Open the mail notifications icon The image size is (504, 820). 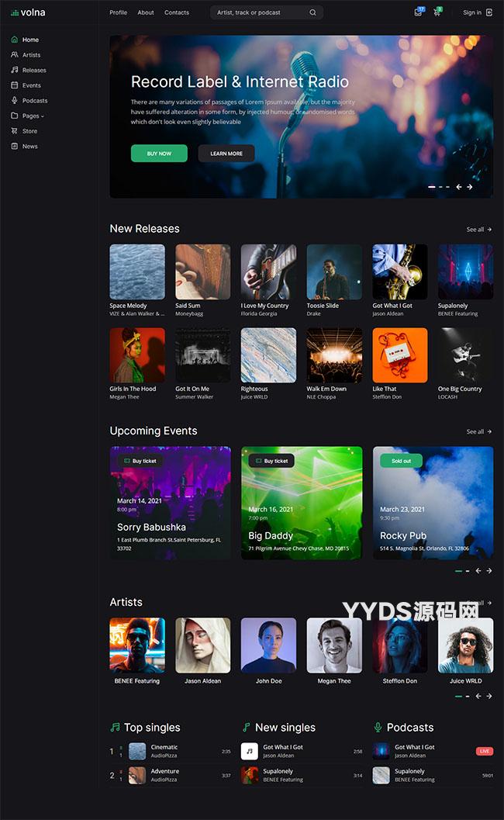pos(418,12)
